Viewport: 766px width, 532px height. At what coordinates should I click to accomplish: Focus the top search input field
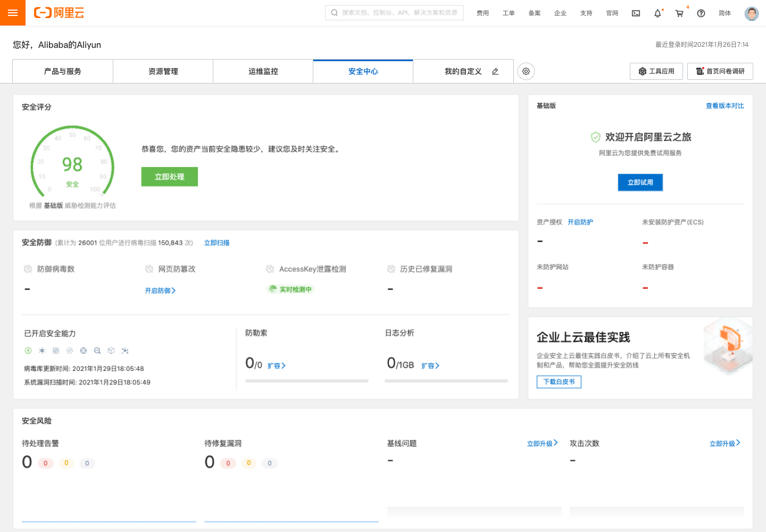tap(394, 13)
